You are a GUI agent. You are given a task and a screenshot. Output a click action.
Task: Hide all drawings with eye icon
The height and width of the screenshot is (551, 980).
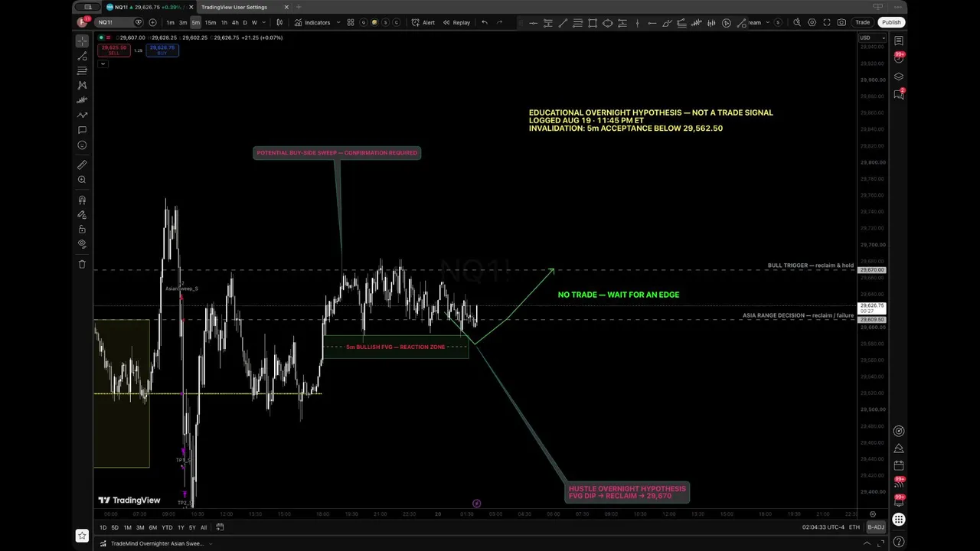coord(82,243)
